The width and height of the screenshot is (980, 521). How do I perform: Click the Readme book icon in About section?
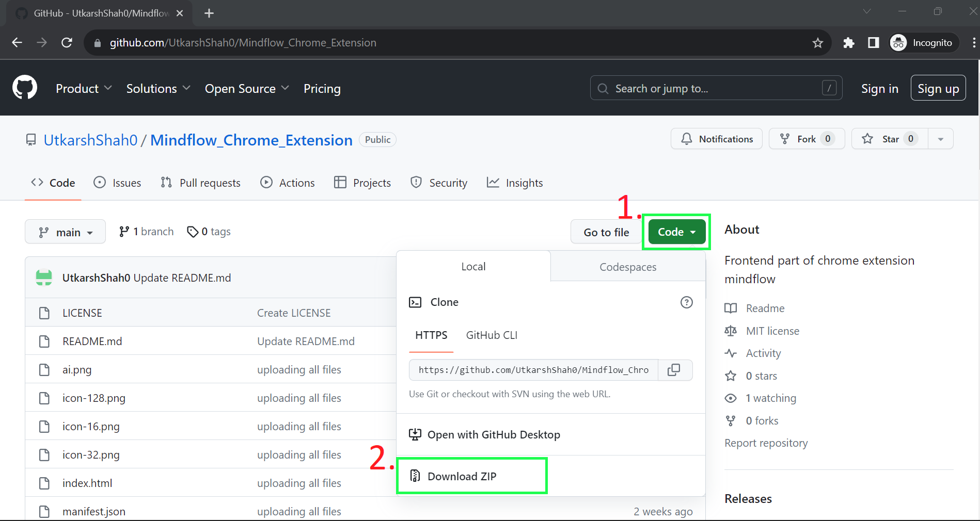[731, 308]
